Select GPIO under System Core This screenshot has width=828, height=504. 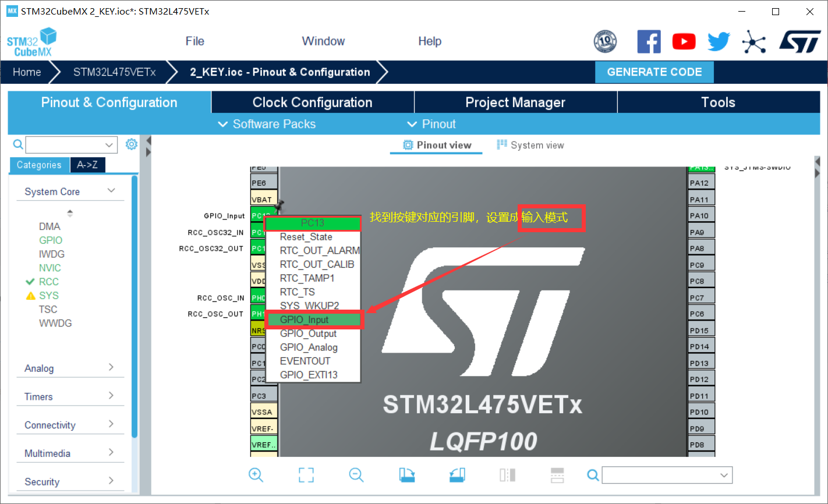(51, 240)
